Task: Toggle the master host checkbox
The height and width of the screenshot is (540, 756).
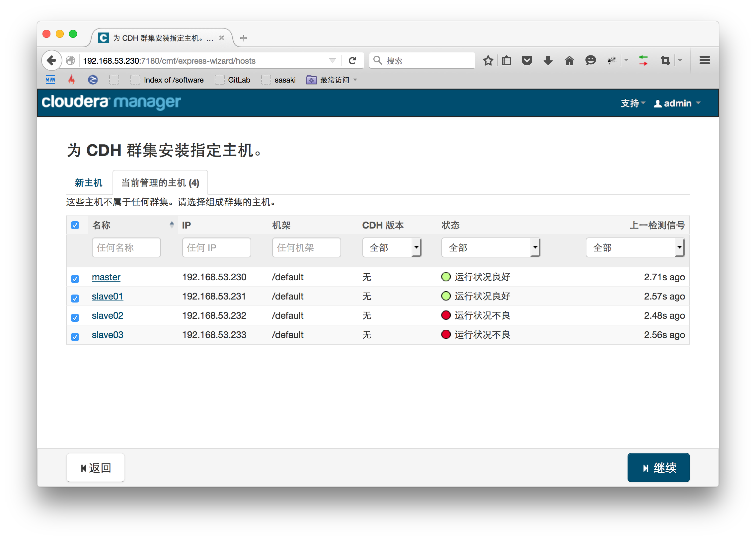Action: pyautogui.click(x=75, y=279)
